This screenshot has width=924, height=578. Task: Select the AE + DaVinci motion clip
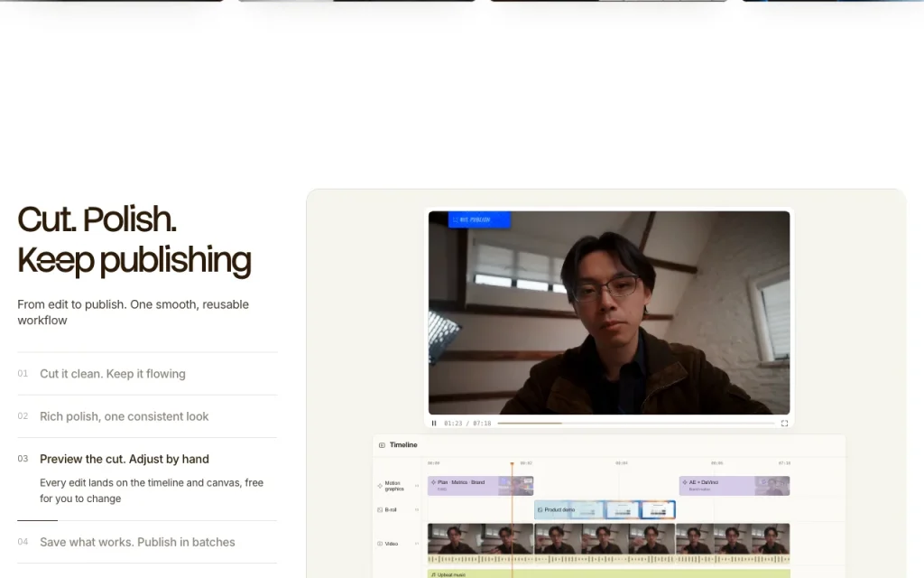(x=735, y=485)
